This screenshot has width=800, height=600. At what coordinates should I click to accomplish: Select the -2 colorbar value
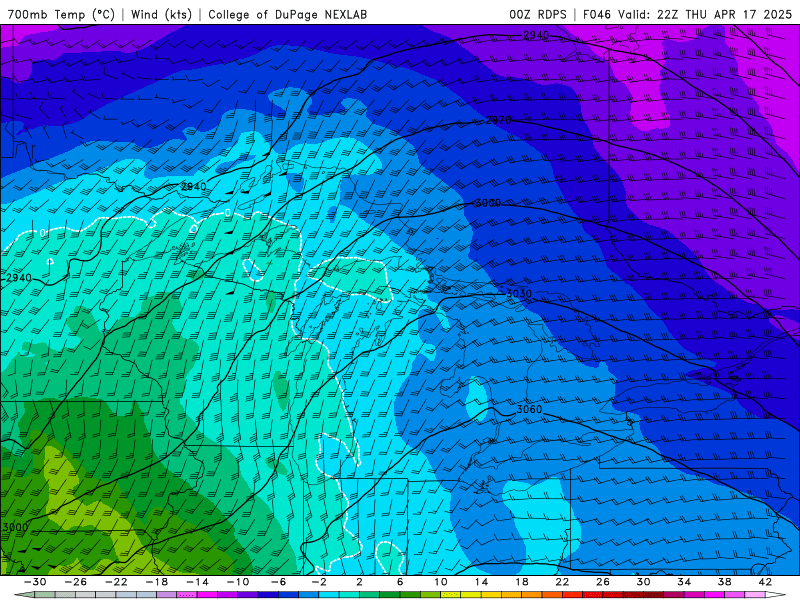319,582
